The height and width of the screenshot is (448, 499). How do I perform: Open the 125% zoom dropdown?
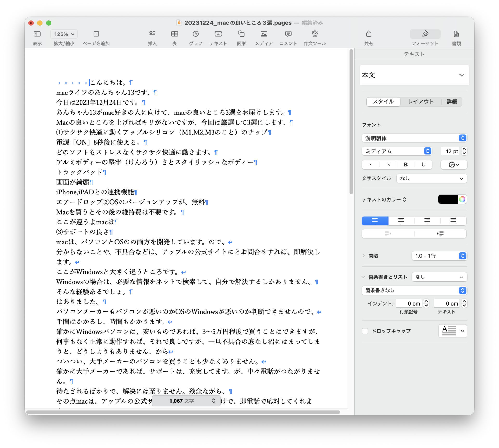pyautogui.click(x=64, y=34)
